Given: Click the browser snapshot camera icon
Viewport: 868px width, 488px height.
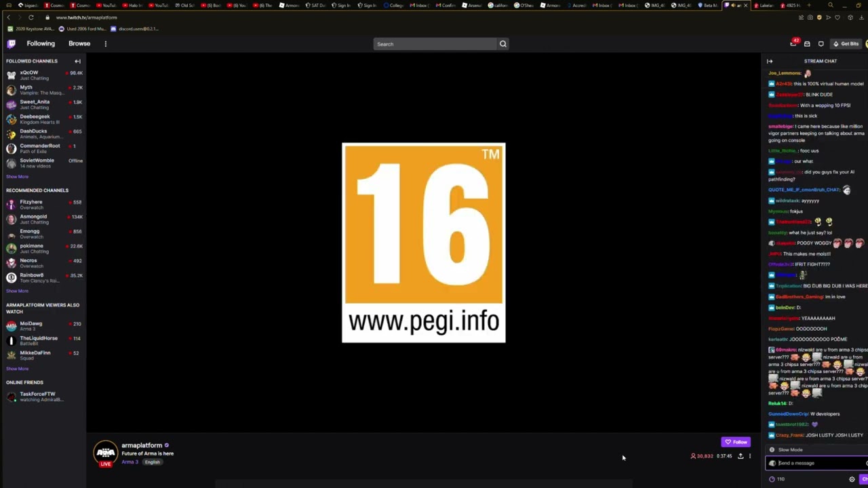Looking at the screenshot, I should click(x=810, y=18).
